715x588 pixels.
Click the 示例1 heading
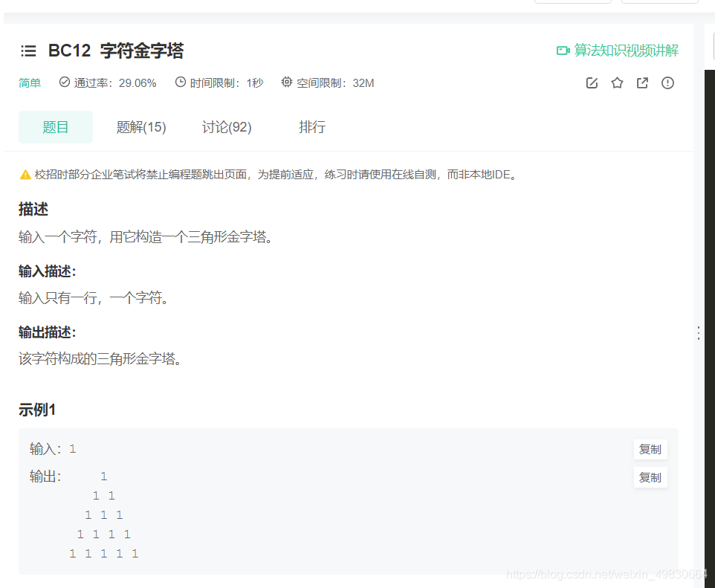pos(37,410)
